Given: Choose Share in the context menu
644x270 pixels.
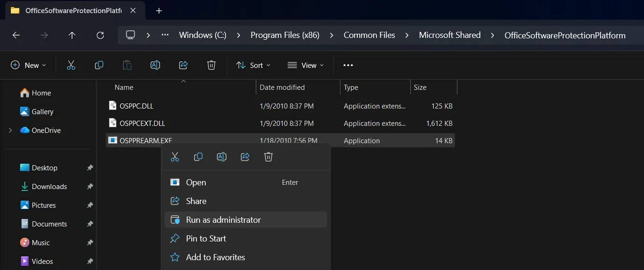Looking at the screenshot, I should click(x=246, y=201).
